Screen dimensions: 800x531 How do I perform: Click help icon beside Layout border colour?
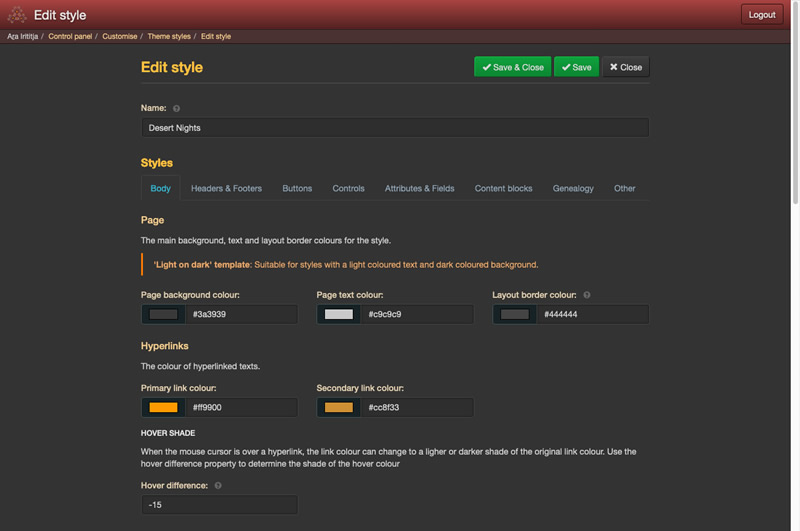[x=587, y=295]
